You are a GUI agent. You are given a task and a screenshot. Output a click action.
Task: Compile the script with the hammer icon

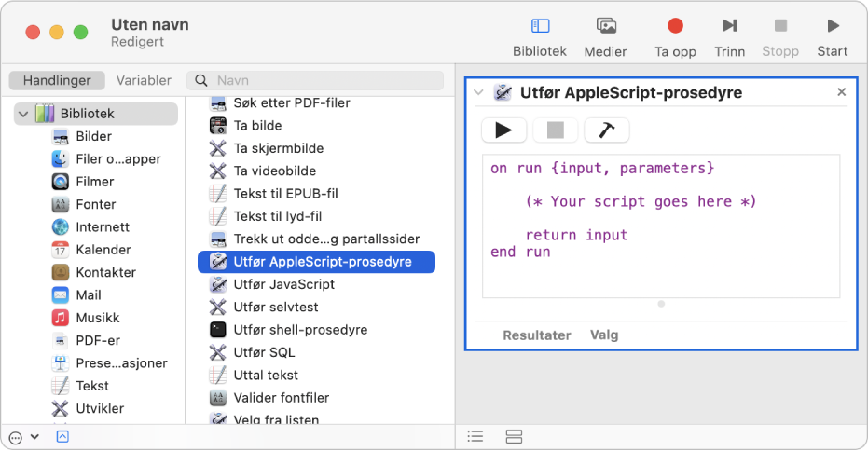(x=606, y=130)
